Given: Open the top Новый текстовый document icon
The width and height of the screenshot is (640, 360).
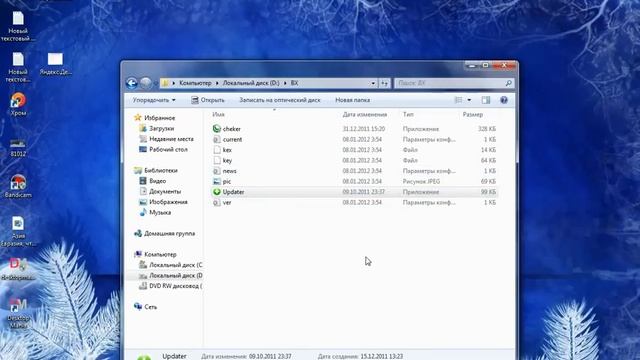Looking at the screenshot, I should (x=18, y=18).
